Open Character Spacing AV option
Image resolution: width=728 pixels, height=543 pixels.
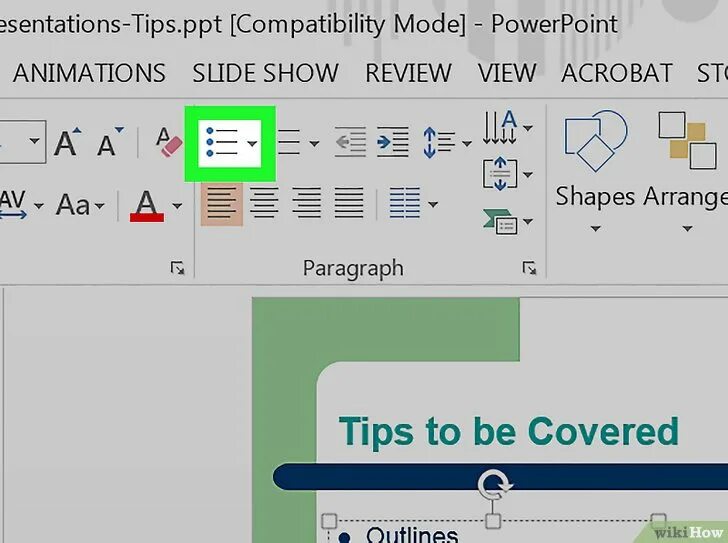(13, 204)
